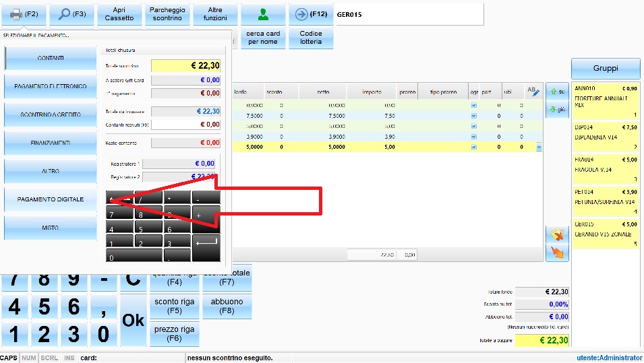
Task: Tap 0 on the black payment keypad
Action: tap(134, 255)
